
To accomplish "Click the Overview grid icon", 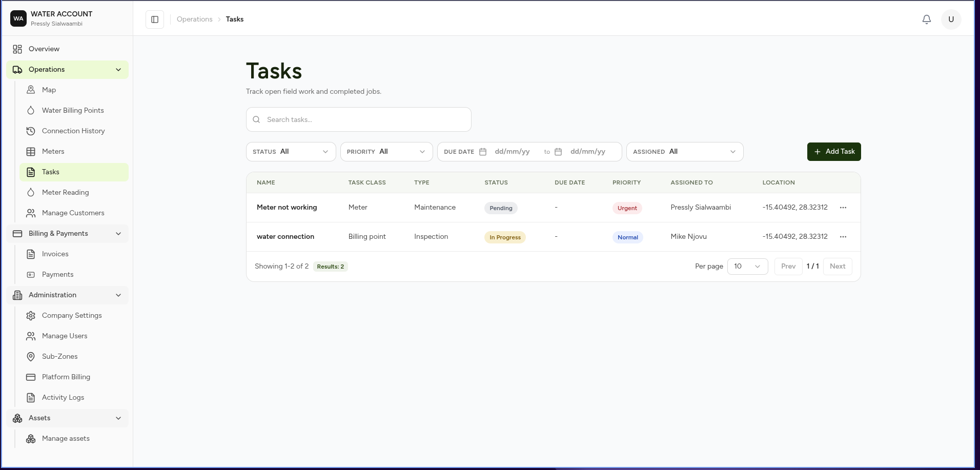I will tap(17, 49).
